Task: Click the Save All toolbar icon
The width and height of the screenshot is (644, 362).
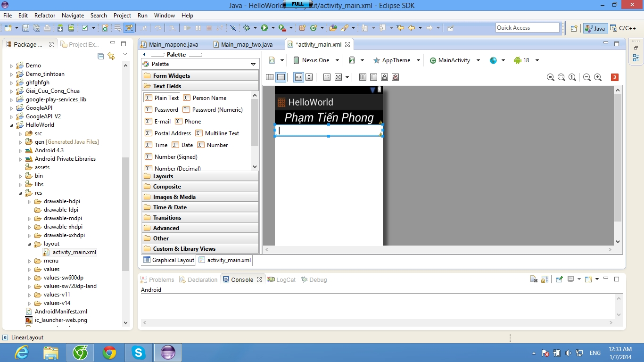Action: [x=36, y=28]
